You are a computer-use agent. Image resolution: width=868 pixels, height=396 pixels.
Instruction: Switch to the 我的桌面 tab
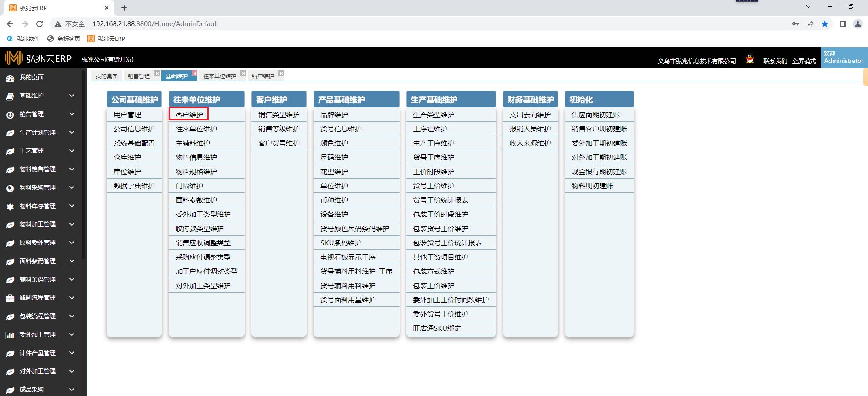tap(107, 76)
